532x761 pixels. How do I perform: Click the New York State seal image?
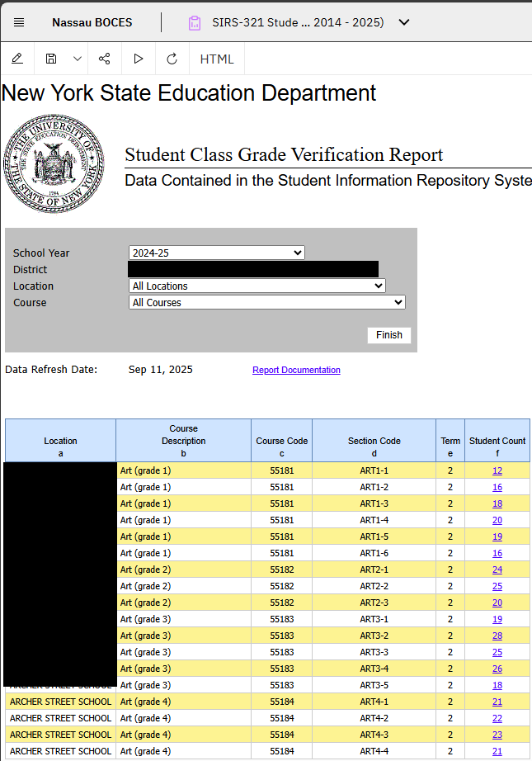click(x=54, y=163)
